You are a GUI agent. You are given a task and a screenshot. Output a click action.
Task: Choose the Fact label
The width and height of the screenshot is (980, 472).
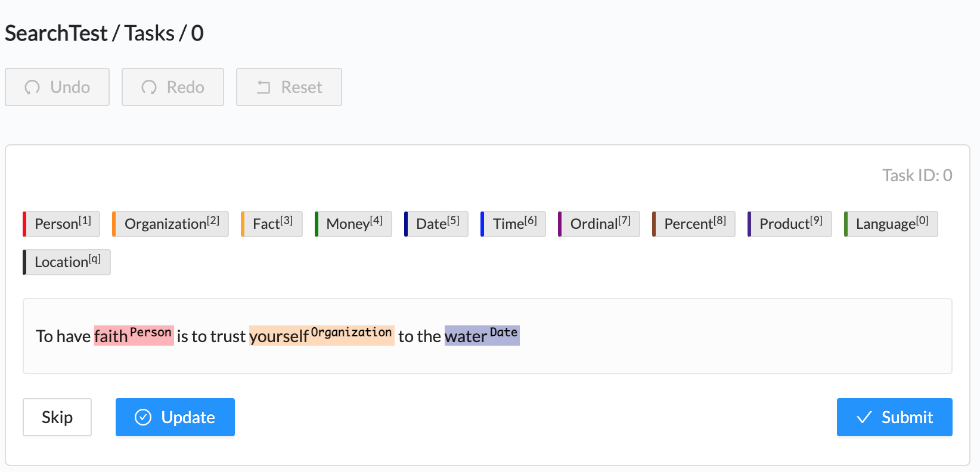pyautogui.click(x=272, y=224)
